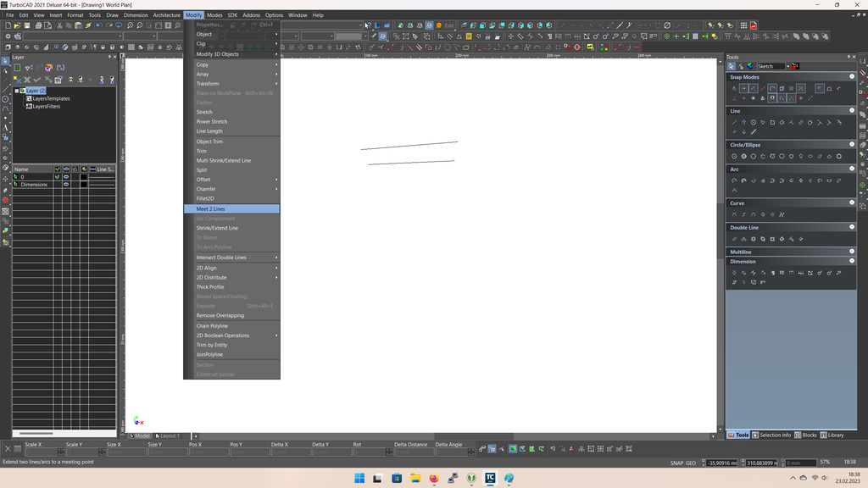This screenshot has width=868, height=488.
Task: Open the Window menu
Action: [x=298, y=14]
